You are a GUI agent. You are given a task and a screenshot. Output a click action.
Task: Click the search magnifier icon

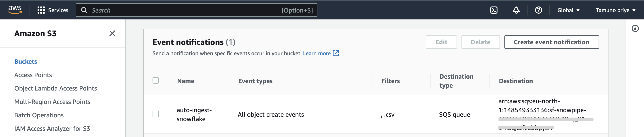(84, 10)
